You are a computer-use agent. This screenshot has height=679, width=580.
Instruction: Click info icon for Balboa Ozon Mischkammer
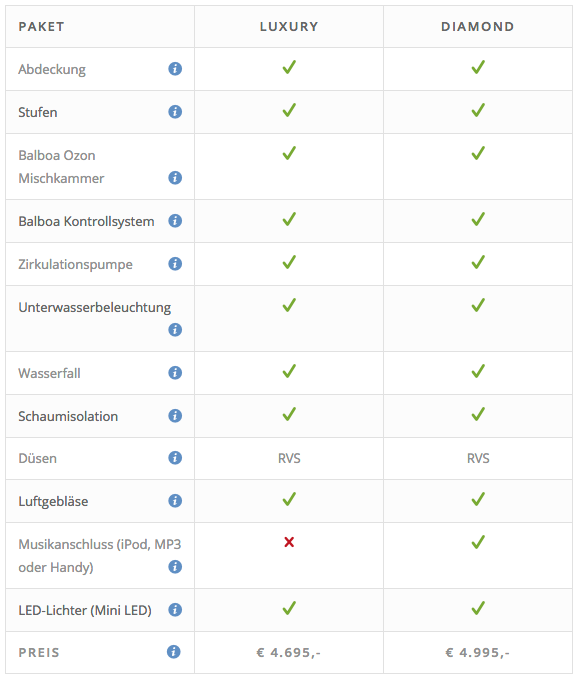[x=175, y=178]
